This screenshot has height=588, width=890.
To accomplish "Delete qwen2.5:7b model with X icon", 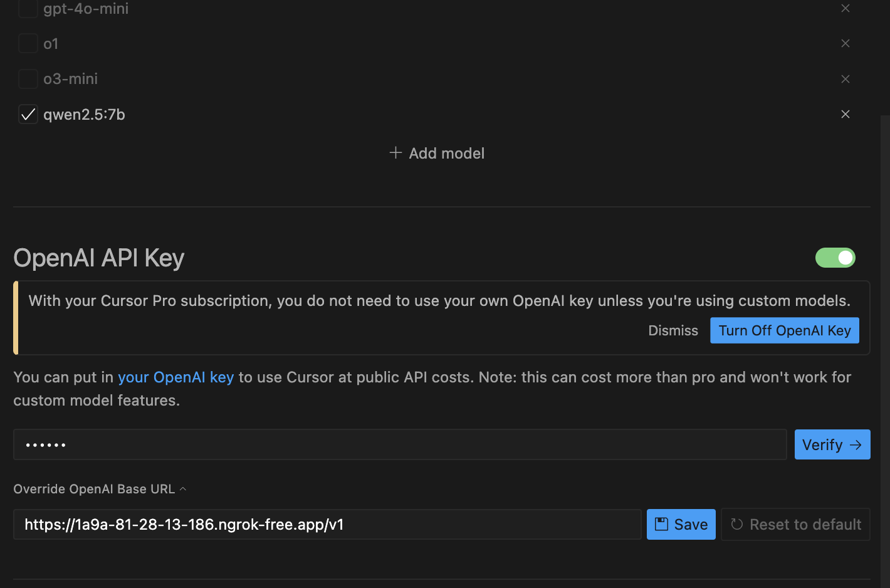I will (845, 114).
